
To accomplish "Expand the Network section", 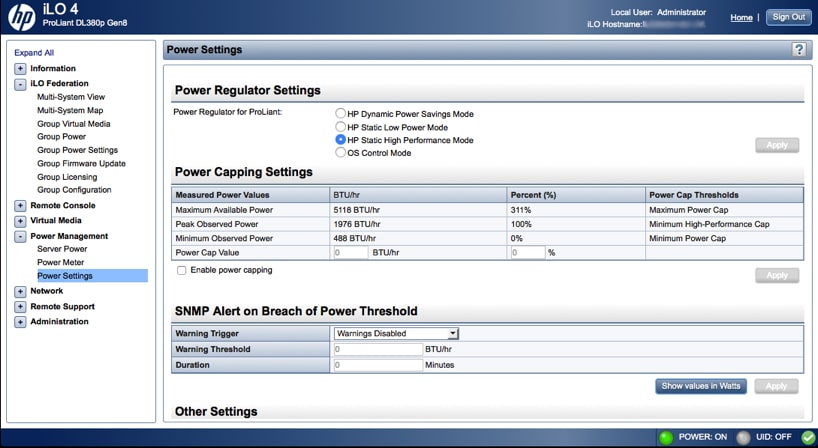I will pos(20,291).
